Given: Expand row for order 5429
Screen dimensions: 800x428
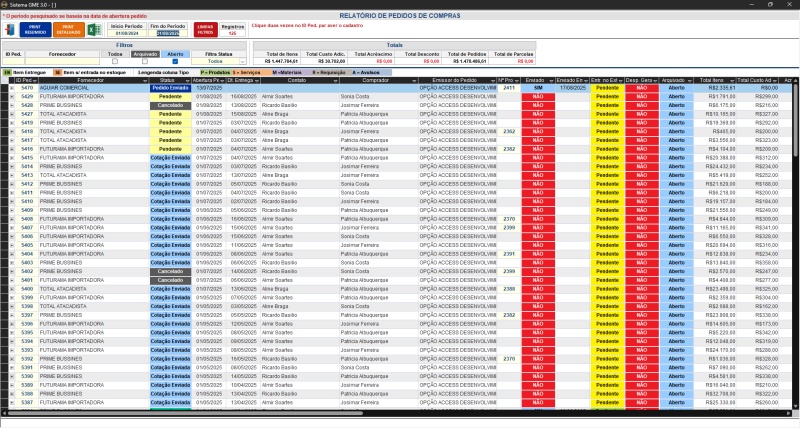Looking at the screenshot, I should (13, 96).
